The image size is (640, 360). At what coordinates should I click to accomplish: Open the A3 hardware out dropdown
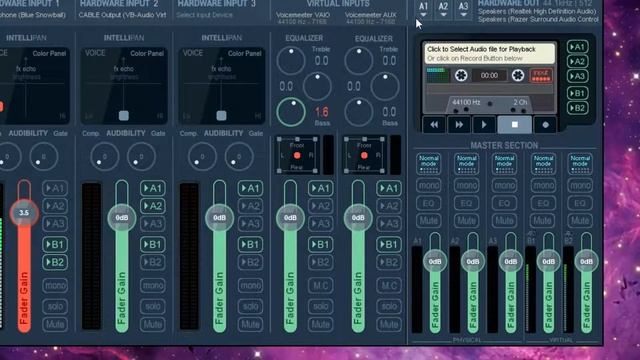[x=463, y=9]
